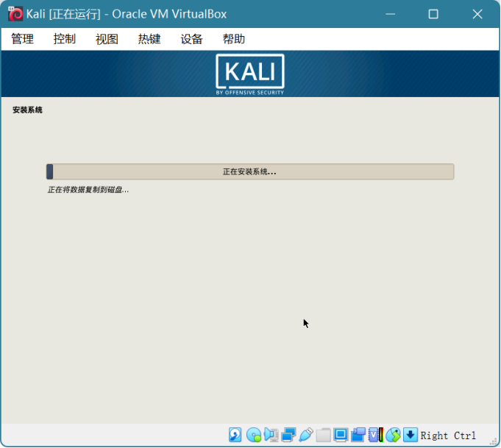This screenshot has width=501, height=448.
Task: Click the VirtualBox Kali icon in title bar
Action: coord(15,14)
